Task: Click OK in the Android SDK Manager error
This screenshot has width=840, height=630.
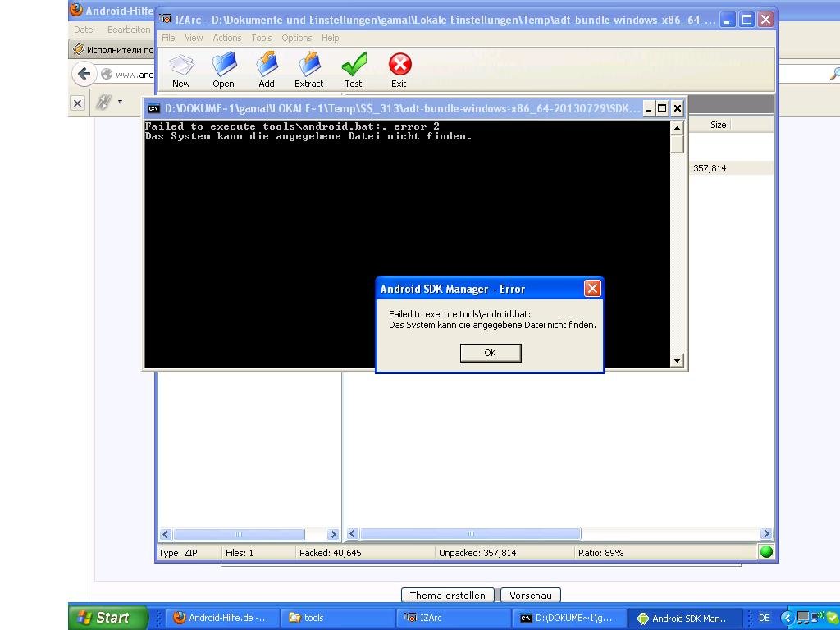Action: 491,353
